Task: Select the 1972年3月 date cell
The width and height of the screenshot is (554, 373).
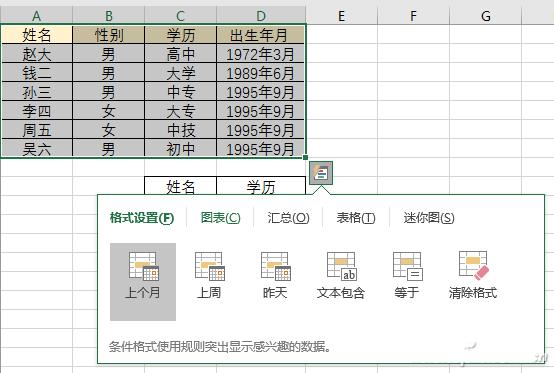Action: [x=261, y=54]
